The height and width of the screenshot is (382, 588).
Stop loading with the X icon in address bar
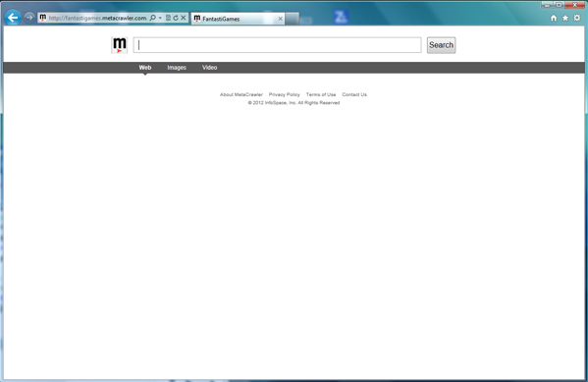click(x=184, y=18)
